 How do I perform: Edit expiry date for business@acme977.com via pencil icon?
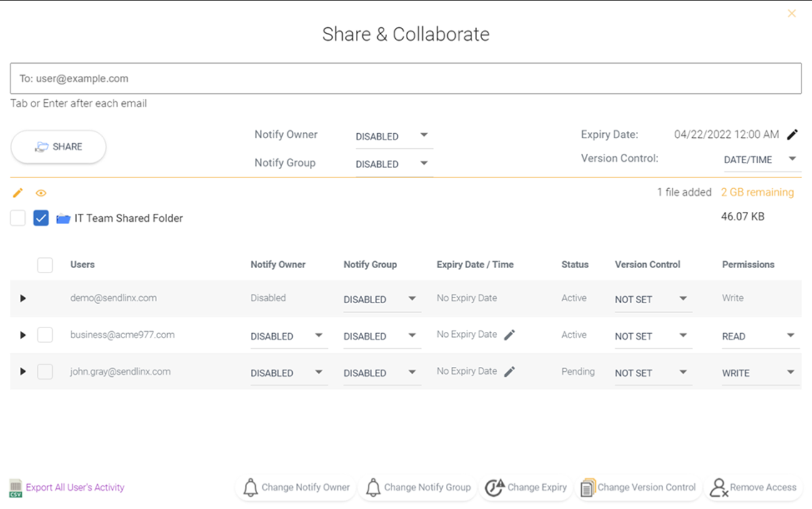tap(509, 334)
